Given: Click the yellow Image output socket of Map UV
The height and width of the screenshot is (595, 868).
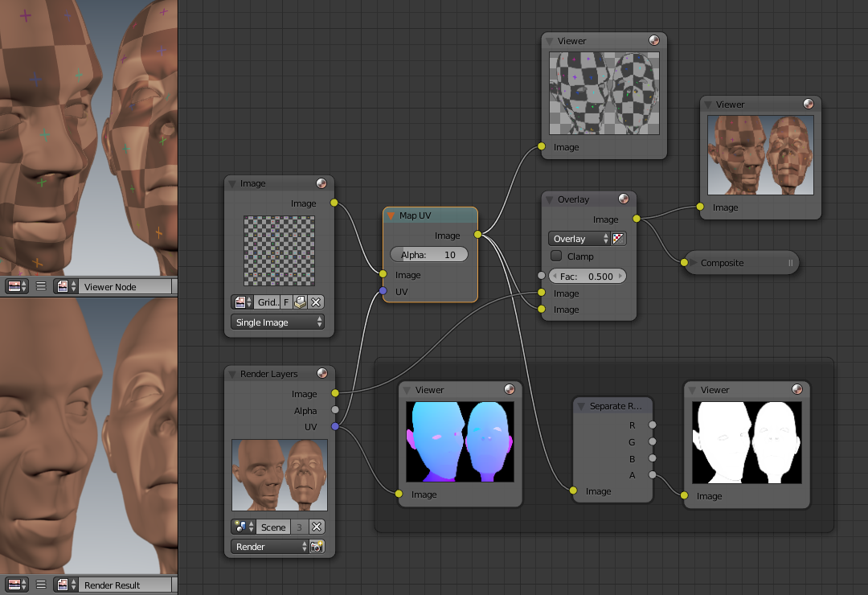Looking at the screenshot, I should click(x=477, y=235).
